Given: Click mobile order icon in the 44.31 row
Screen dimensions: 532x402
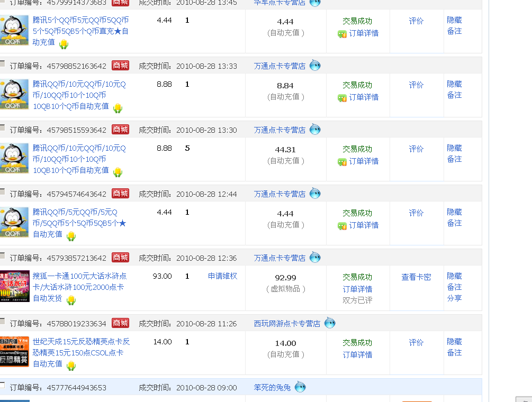Looking at the screenshot, I should point(342,162).
